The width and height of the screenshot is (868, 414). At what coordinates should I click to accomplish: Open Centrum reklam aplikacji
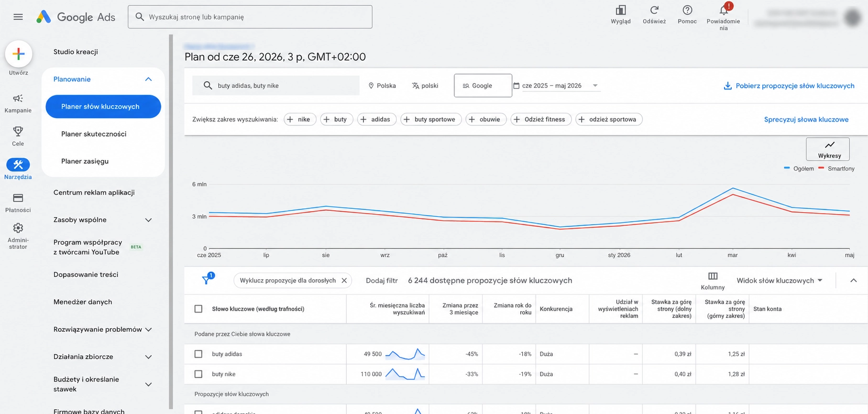[x=94, y=192]
